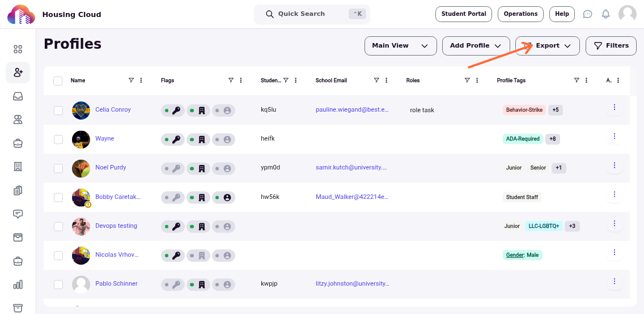Click student ID 'kwpjp'
Viewport: 644px width, 314px height.
269,283
